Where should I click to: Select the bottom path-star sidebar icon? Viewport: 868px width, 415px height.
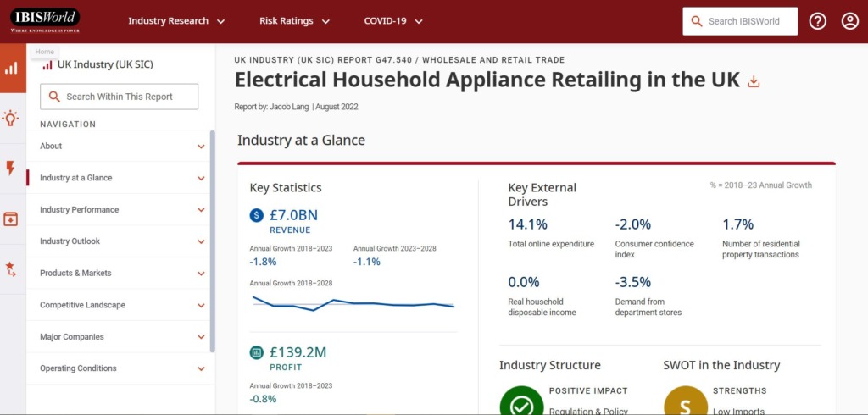(11, 269)
